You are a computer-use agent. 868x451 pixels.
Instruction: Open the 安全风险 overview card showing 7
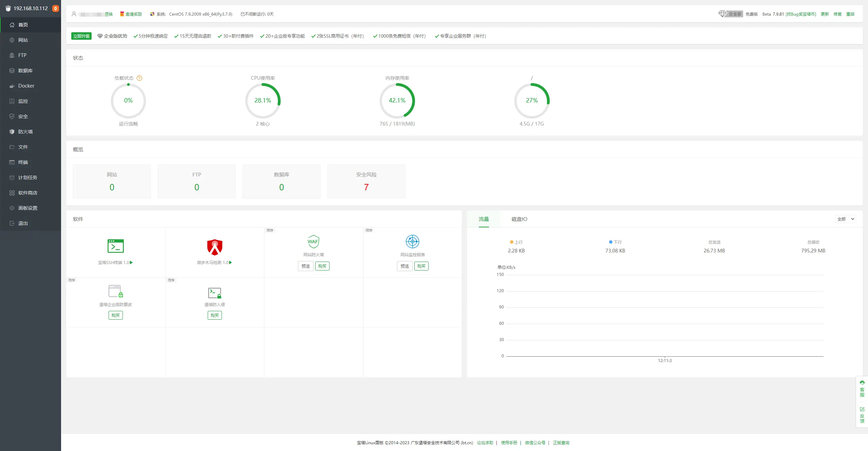366,182
